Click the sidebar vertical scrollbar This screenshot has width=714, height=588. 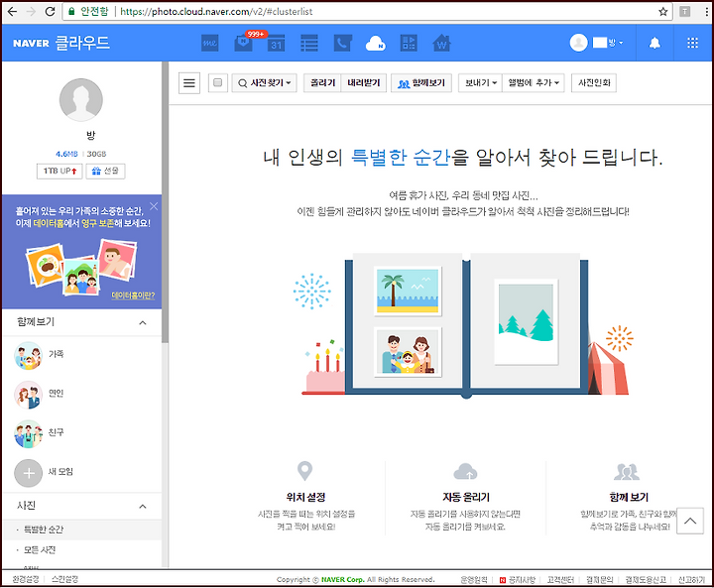coord(165,202)
